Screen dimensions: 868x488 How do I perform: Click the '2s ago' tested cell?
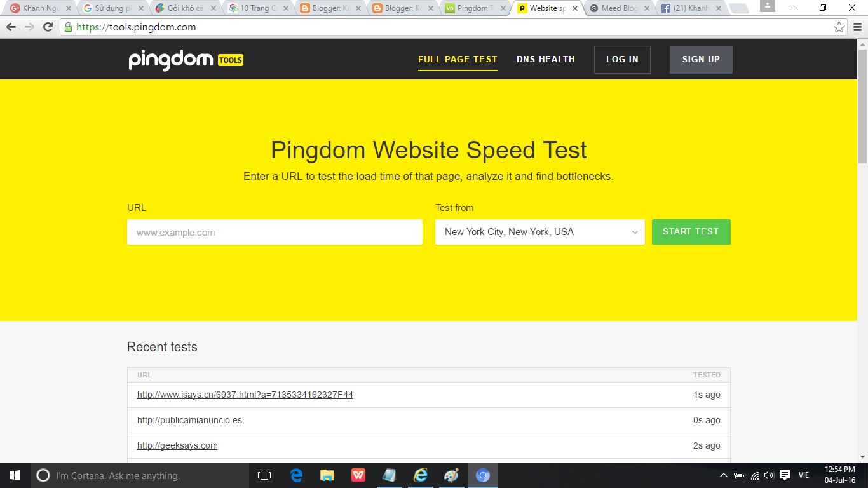707,445
